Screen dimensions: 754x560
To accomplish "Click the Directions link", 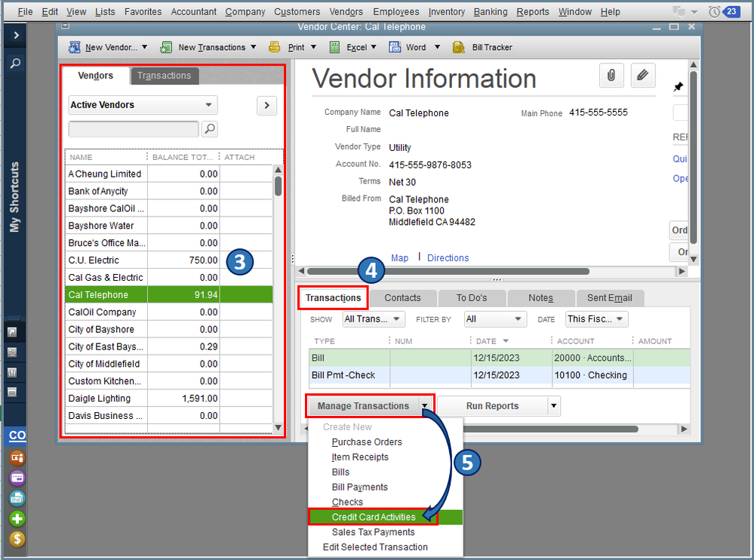I will (x=448, y=257).
